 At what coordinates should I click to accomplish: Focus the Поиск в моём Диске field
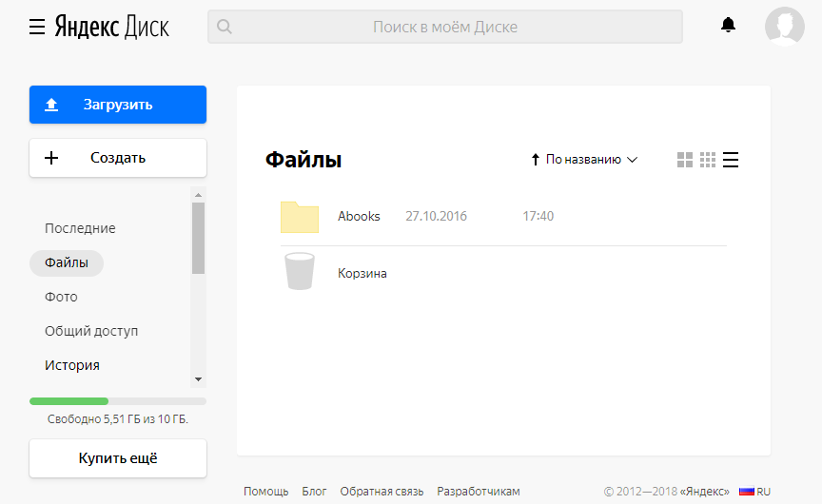445,27
